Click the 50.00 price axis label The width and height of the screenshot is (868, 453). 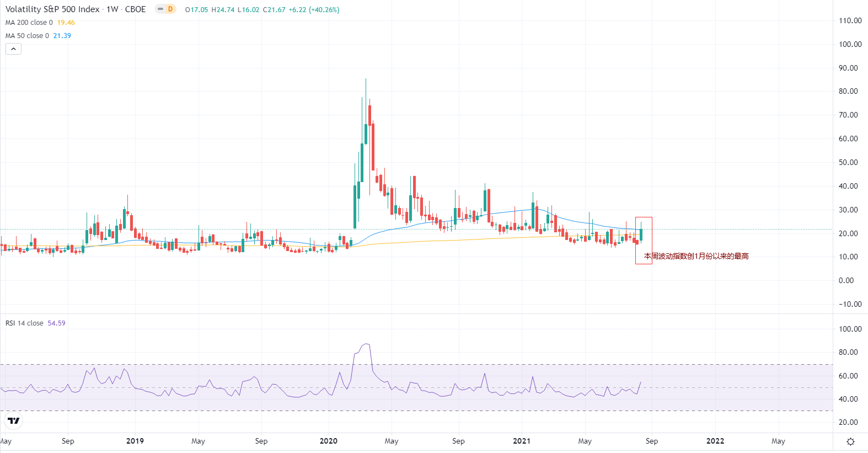pyautogui.click(x=848, y=162)
